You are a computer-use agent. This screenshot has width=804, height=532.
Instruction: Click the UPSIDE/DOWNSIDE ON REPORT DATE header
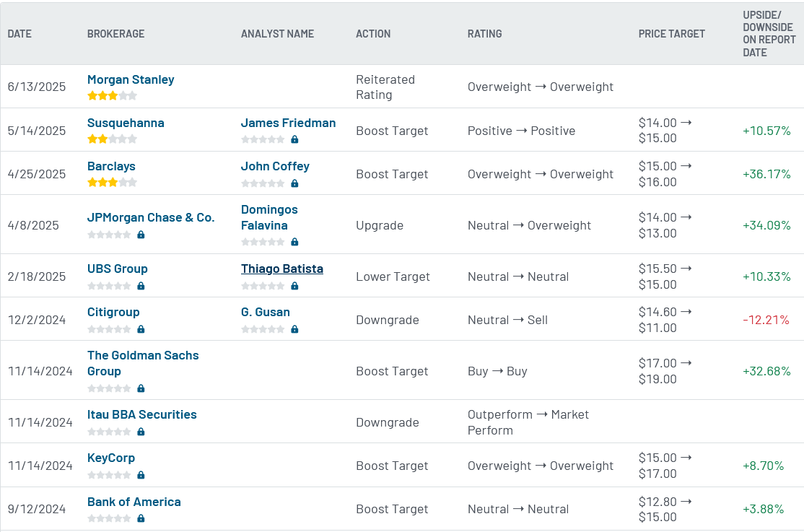pyautogui.click(x=769, y=34)
